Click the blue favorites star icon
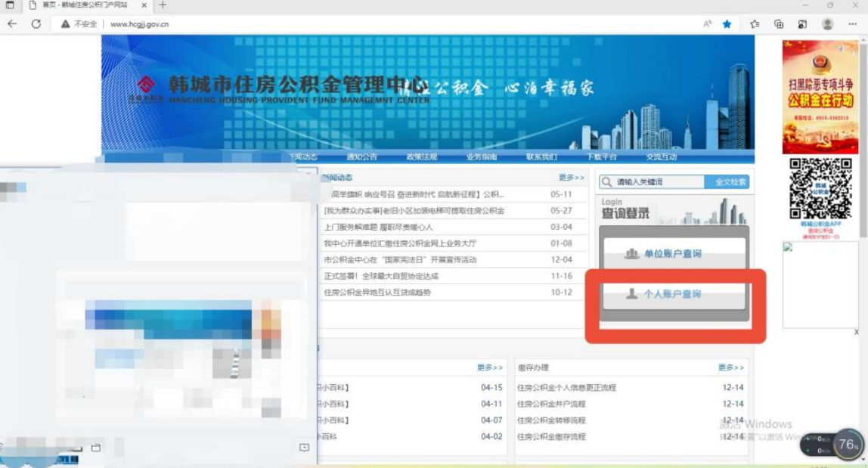Viewport: 868px width, 468px height. (727, 23)
